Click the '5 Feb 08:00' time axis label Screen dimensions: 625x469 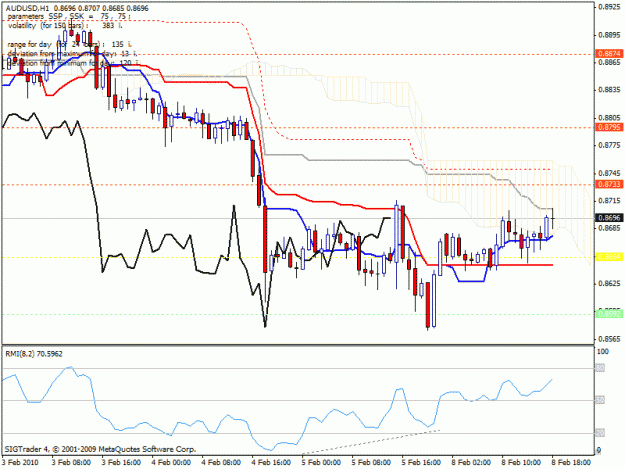pos(371,462)
